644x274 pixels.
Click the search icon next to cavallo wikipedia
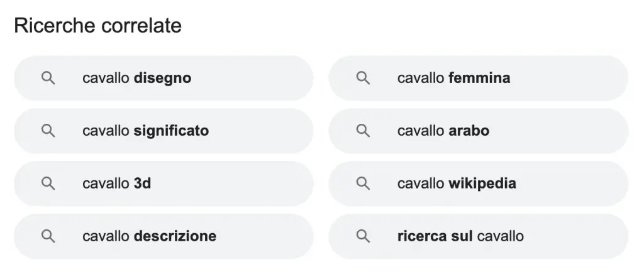click(x=363, y=184)
